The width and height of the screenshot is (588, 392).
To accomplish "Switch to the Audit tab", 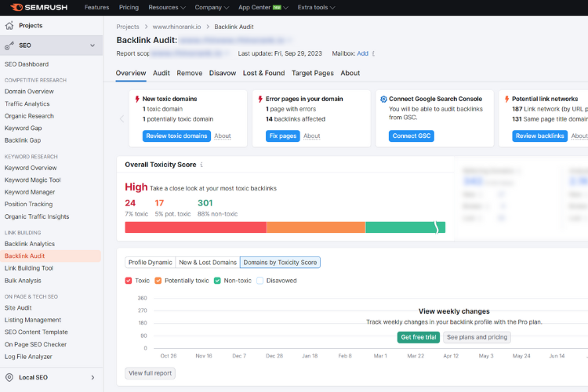I will point(162,73).
